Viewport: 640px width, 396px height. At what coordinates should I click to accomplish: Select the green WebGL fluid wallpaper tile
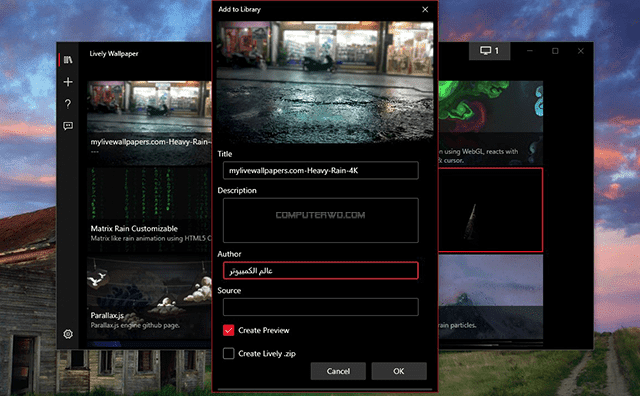(491, 122)
